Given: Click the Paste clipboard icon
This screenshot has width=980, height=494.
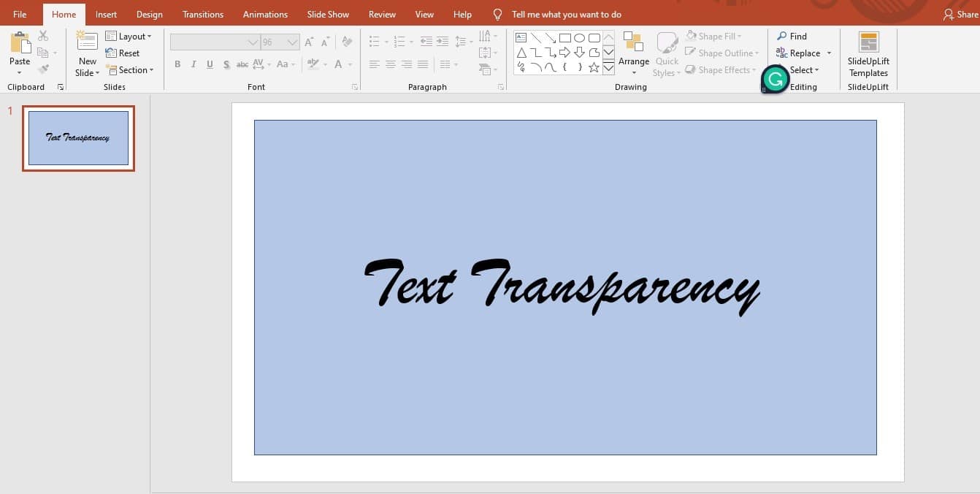Looking at the screenshot, I should pyautogui.click(x=20, y=42).
